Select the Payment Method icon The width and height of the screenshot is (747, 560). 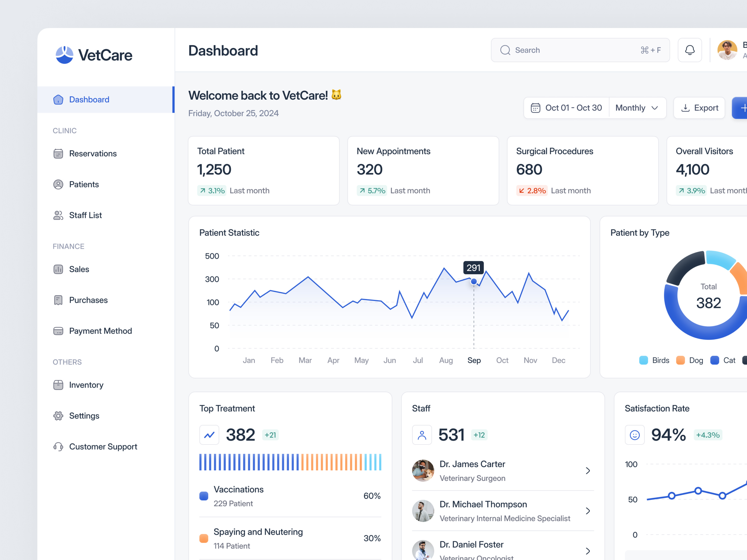[58, 331]
